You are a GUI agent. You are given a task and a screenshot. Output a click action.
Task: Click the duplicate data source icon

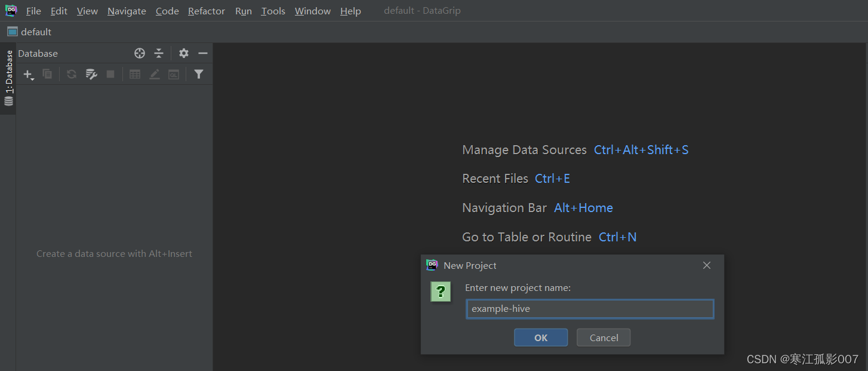[47, 74]
